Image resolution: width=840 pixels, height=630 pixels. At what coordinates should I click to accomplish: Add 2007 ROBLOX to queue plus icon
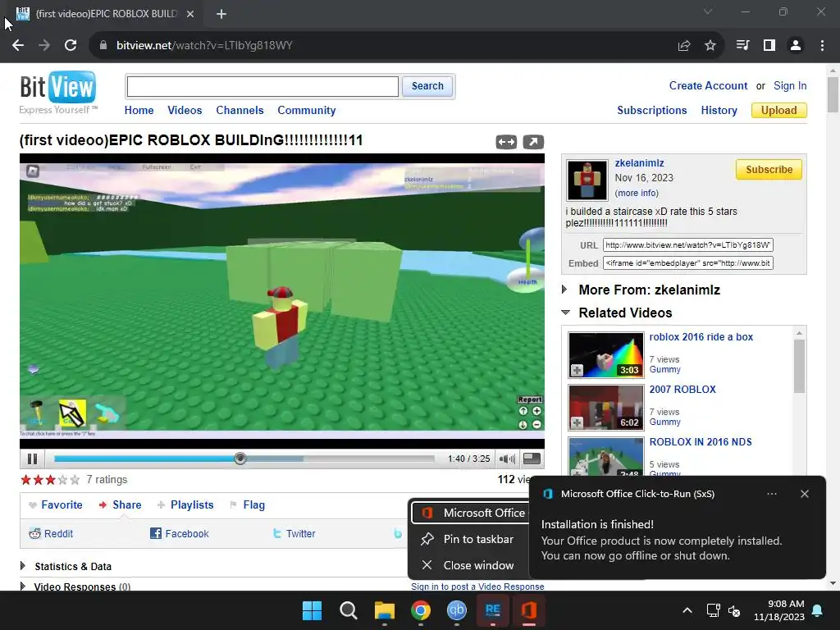tap(577, 422)
